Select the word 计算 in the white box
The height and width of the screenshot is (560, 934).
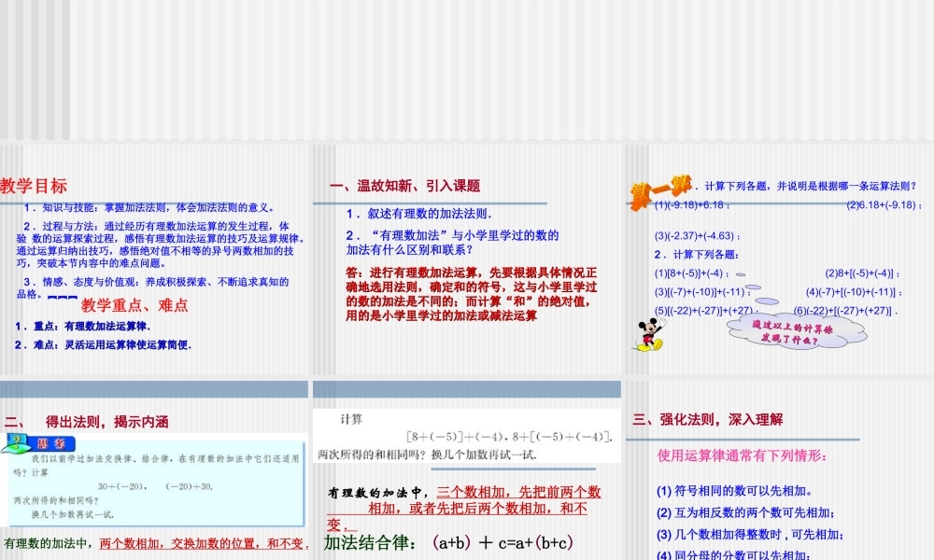click(351, 420)
